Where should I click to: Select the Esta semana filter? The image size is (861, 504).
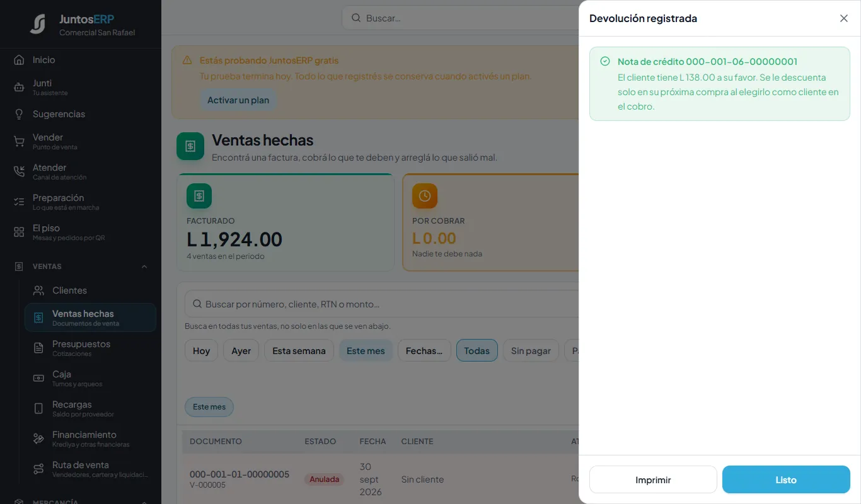(x=299, y=351)
